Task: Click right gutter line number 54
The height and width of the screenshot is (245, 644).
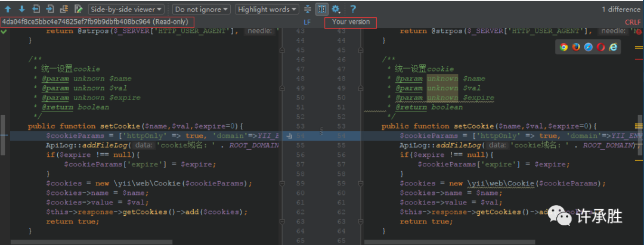Action: (341, 136)
